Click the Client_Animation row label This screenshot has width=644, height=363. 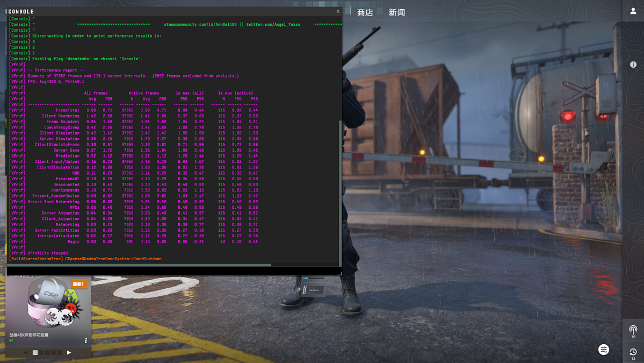pyautogui.click(x=61, y=219)
